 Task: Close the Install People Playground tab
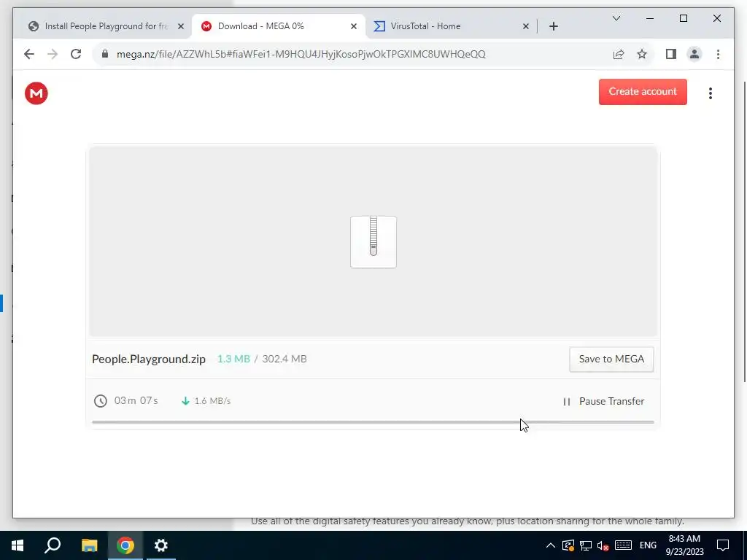click(x=181, y=26)
